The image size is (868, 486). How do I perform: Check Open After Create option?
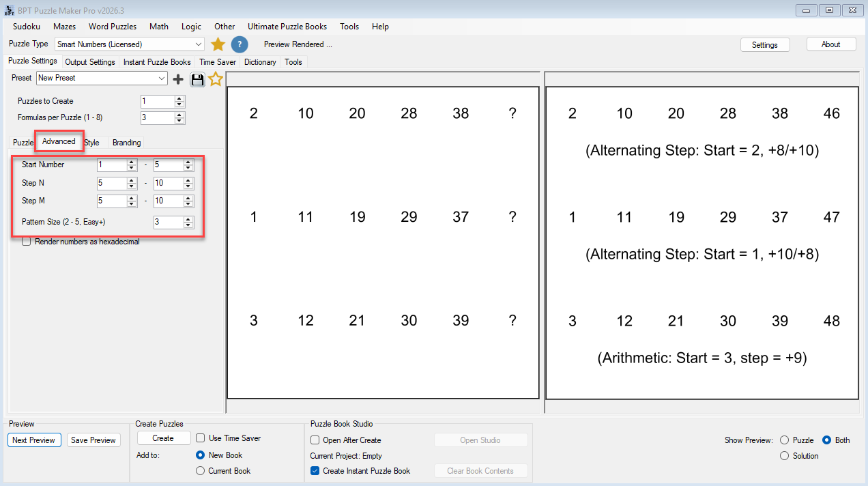[315, 440]
